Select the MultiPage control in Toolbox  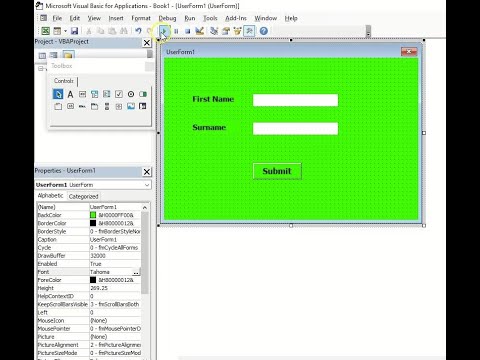pos(94,106)
